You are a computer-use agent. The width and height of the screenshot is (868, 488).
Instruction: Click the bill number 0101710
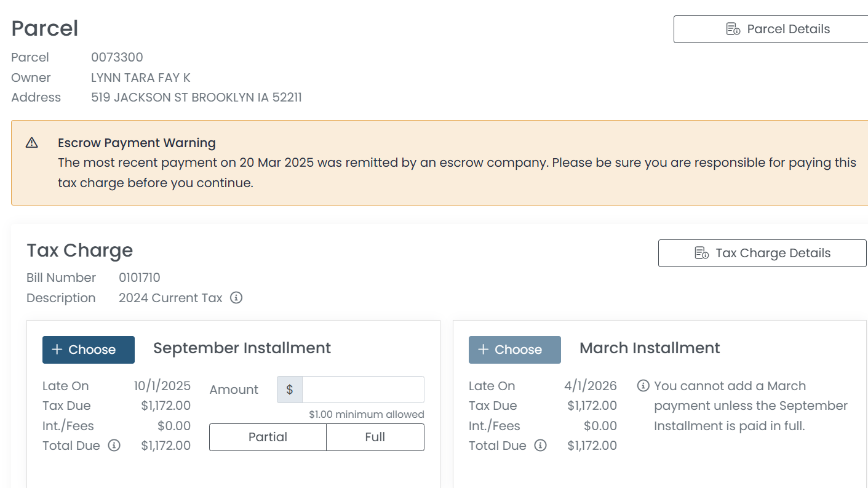[x=140, y=278]
